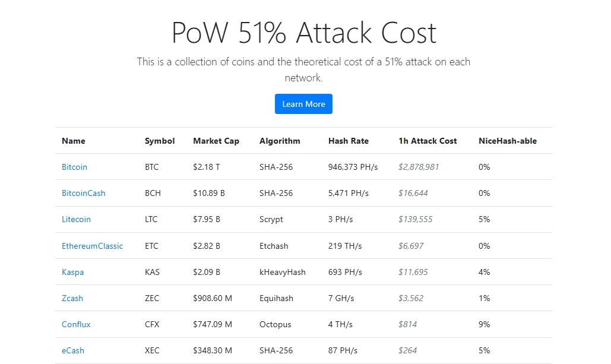611x364 pixels.
Task: Click the Algorithm column header
Action: pyautogui.click(x=280, y=141)
